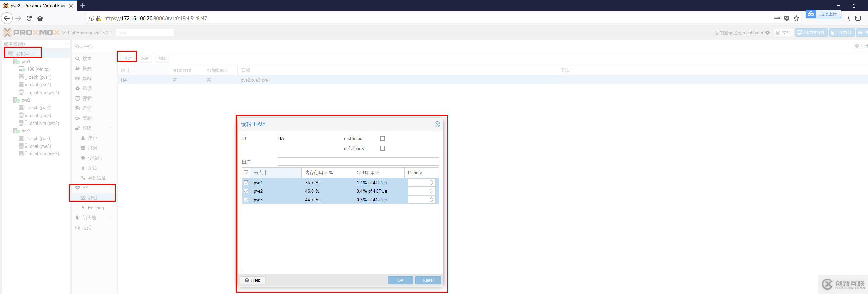
Task: Increase priority stepper for pve1
Action: coord(431,181)
